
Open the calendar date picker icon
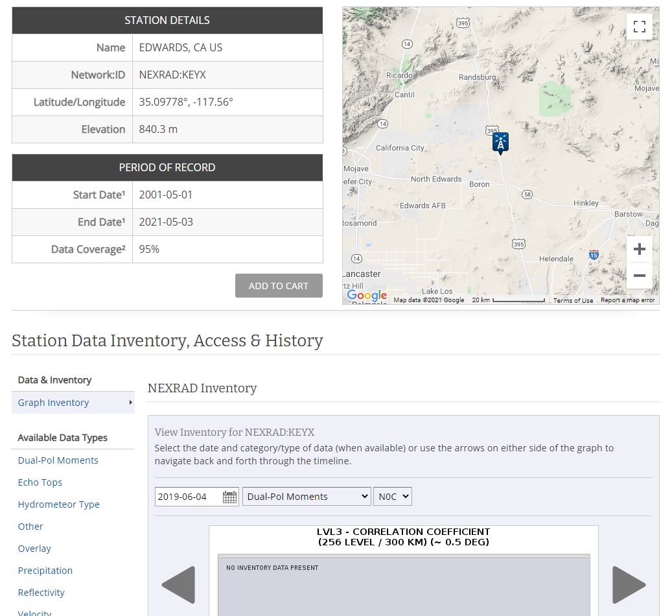click(x=229, y=497)
